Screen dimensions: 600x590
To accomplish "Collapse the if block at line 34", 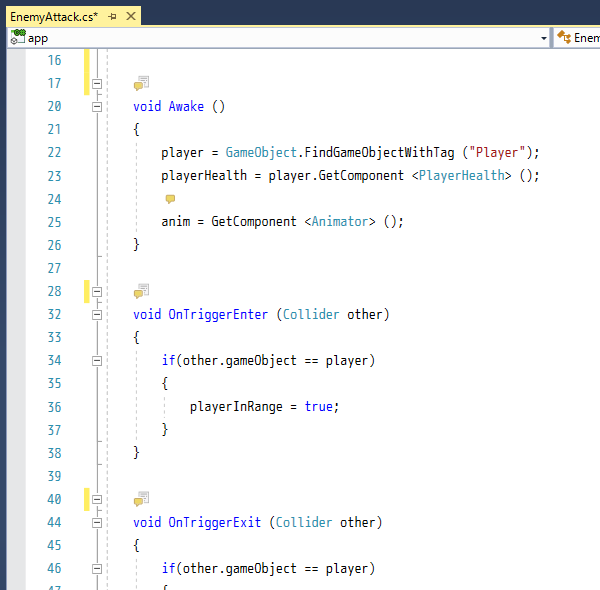I will click(97, 361).
